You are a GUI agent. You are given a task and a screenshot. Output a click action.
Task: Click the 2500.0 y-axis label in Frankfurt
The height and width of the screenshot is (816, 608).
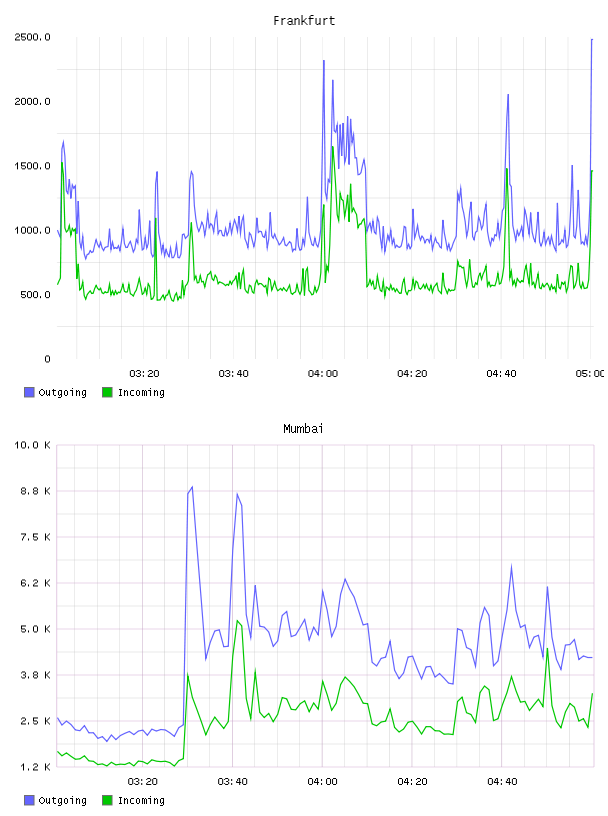tap(32, 37)
